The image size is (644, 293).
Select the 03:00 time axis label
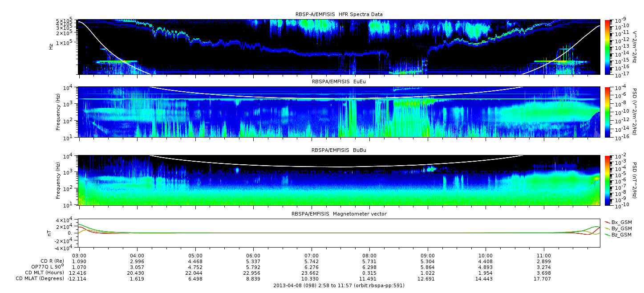pyautogui.click(x=79, y=256)
